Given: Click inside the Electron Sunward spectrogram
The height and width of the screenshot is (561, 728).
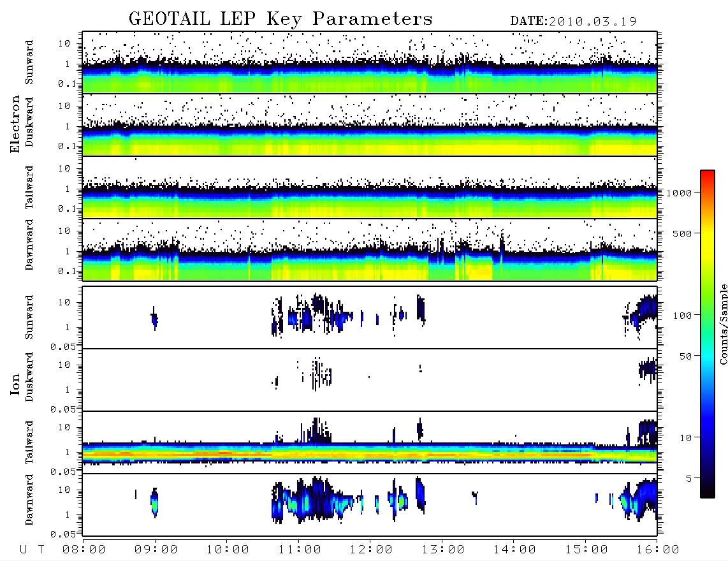Looking at the screenshot, I should pos(370,62).
